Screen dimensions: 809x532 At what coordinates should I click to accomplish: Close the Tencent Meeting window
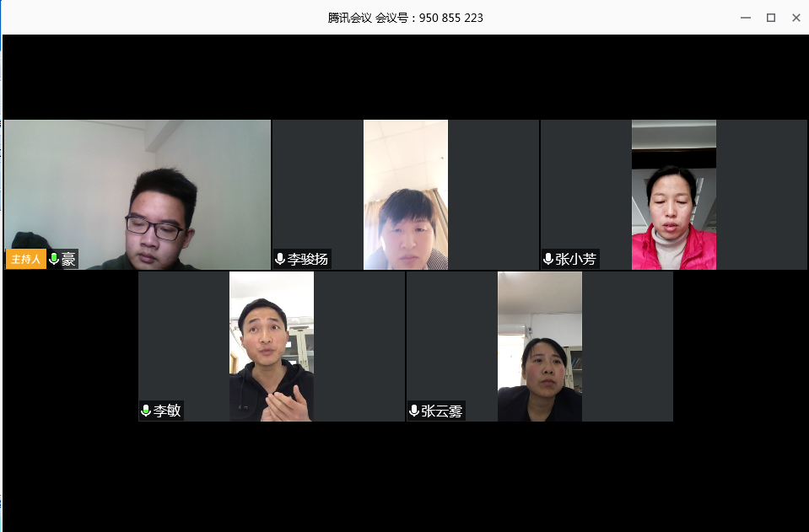796,18
